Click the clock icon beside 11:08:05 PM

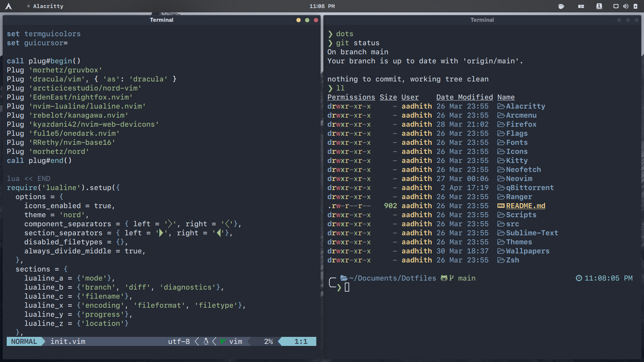[x=579, y=278]
